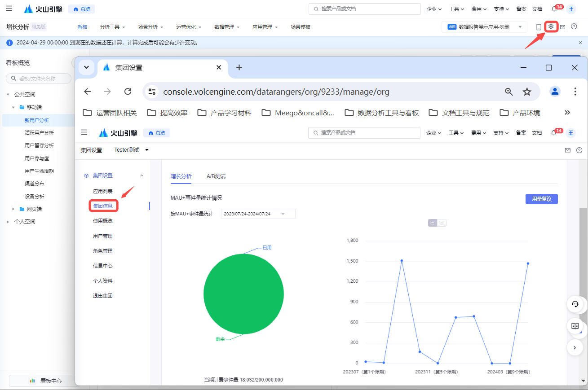Open the Chrome tab search dropdown

[86, 67]
